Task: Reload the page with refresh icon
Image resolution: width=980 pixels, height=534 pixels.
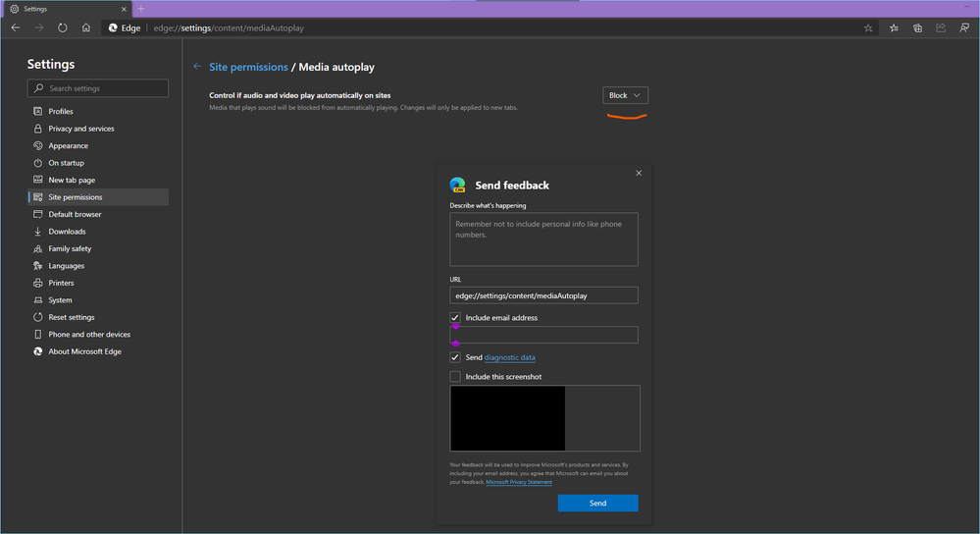Action: pos(63,27)
